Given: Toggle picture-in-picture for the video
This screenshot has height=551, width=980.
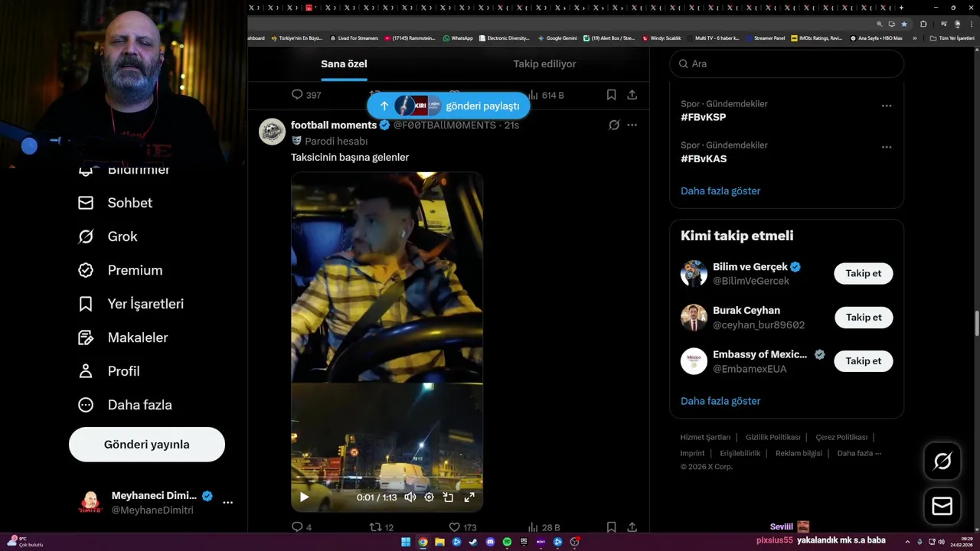Looking at the screenshot, I should tap(449, 497).
